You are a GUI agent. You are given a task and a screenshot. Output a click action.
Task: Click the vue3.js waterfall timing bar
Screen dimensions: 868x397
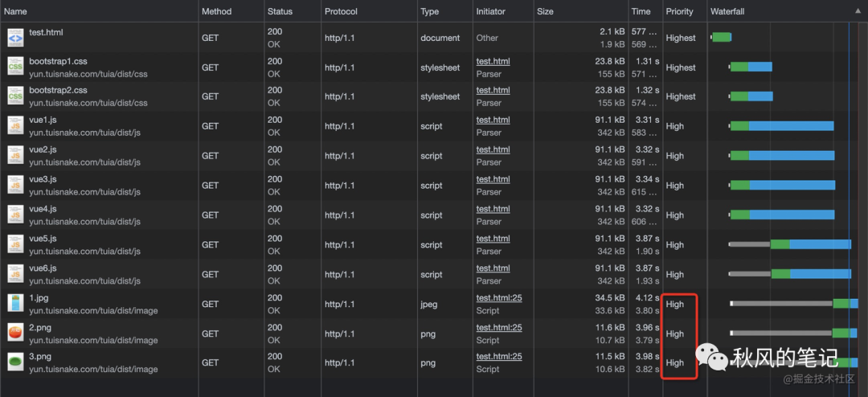tap(783, 185)
